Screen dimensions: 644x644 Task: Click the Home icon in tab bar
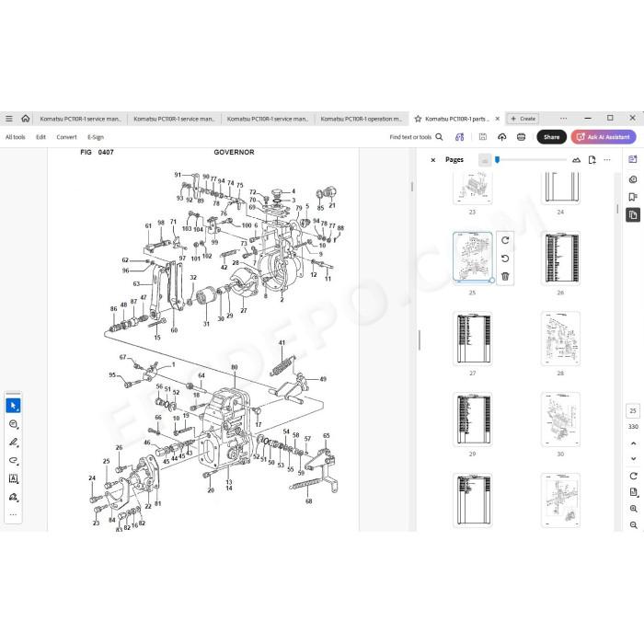(26, 119)
